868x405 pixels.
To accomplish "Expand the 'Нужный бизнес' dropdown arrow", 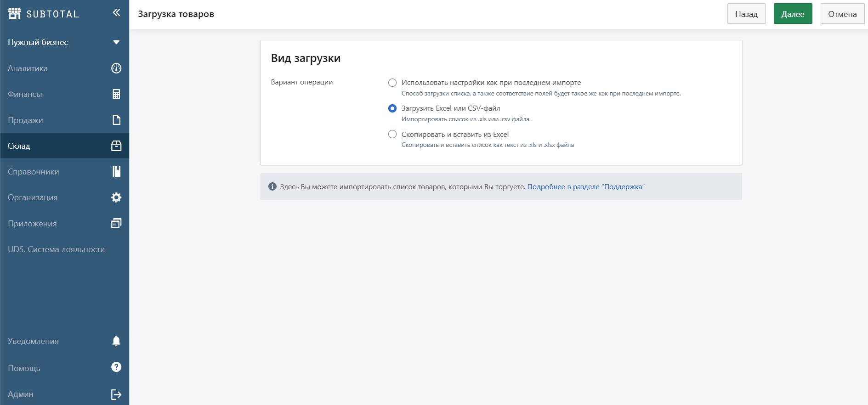I will click(x=116, y=42).
